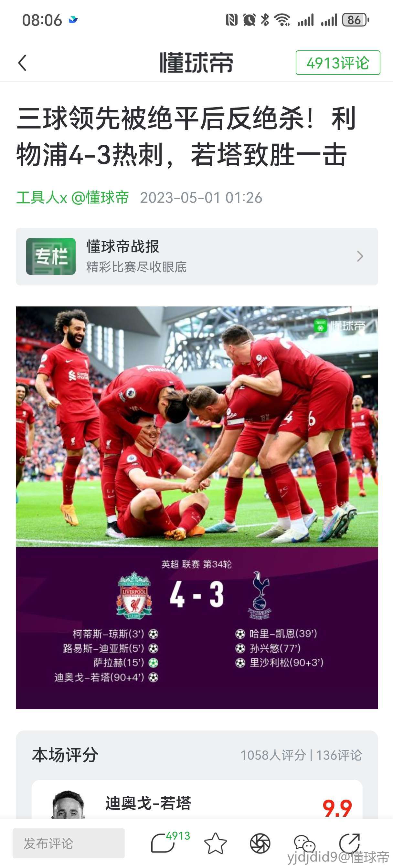Open 迪奥戈-若塔 player rating card
Viewport: 393px width, 868px height.
click(197, 800)
